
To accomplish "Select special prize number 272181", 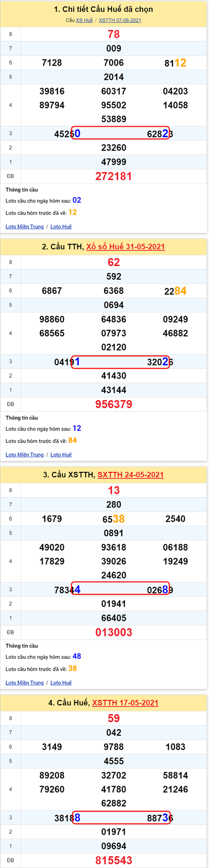I will pos(114,176).
